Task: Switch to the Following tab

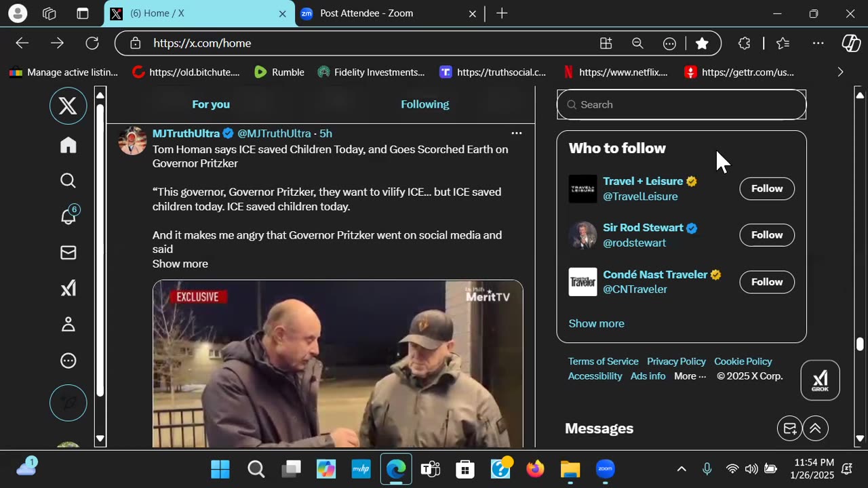Action: [x=425, y=104]
